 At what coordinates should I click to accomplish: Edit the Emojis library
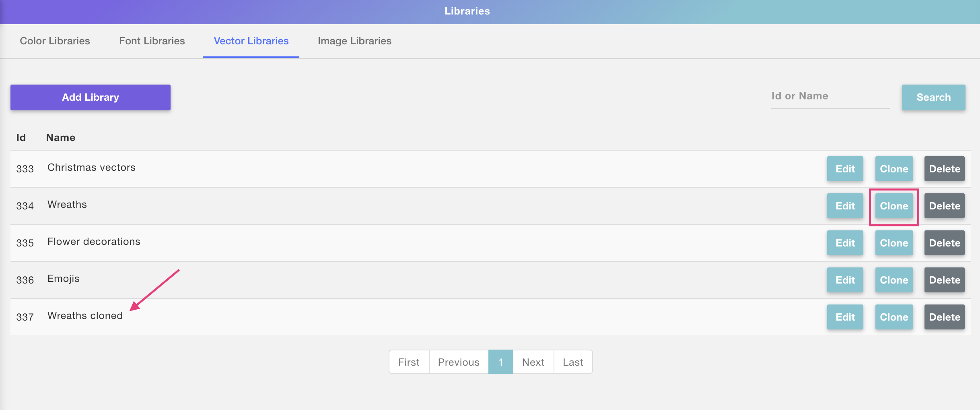[x=845, y=280]
